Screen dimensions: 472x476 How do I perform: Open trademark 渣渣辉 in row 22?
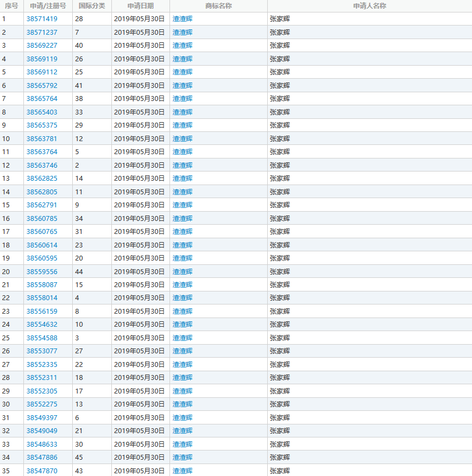pyautogui.click(x=182, y=298)
